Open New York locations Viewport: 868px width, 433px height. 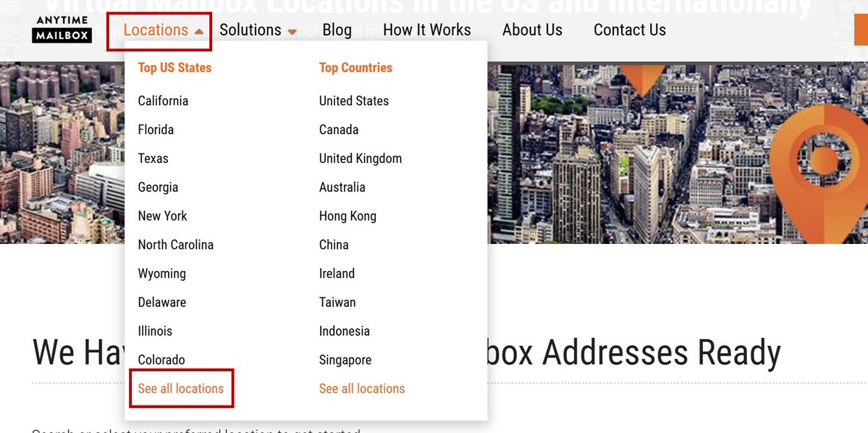pyautogui.click(x=162, y=216)
